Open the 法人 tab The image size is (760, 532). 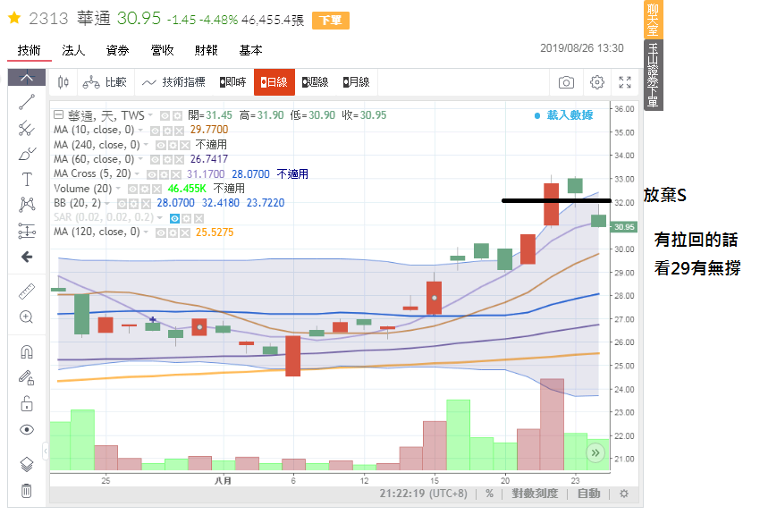click(x=73, y=50)
